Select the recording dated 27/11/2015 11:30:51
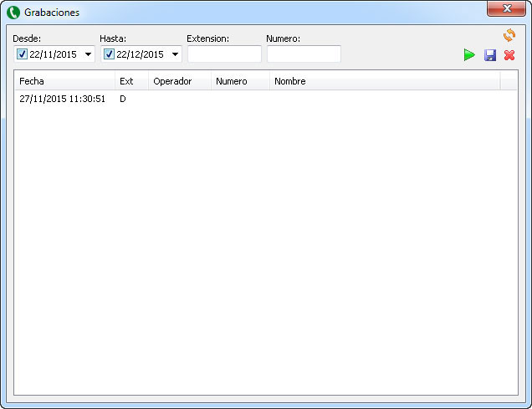This screenshot has width=532, height=409. click(x=63, y=99)
